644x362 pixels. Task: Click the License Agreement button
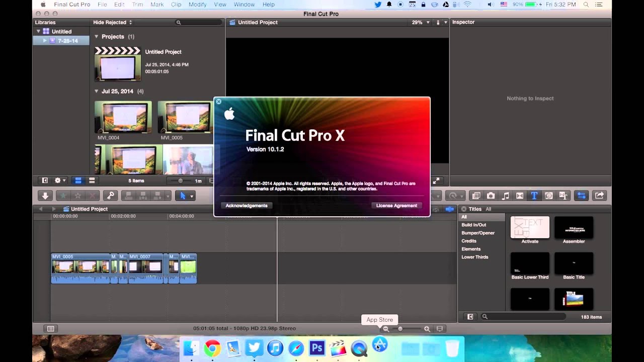396,206
